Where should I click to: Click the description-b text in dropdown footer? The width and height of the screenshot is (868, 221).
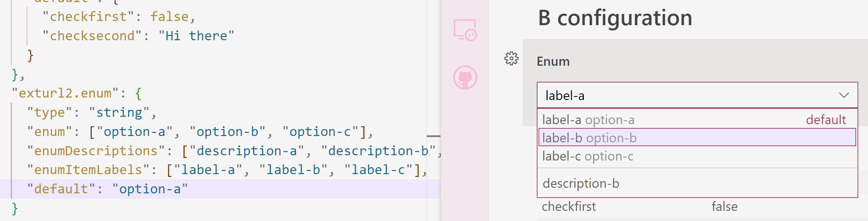click(x=581, y=184)
